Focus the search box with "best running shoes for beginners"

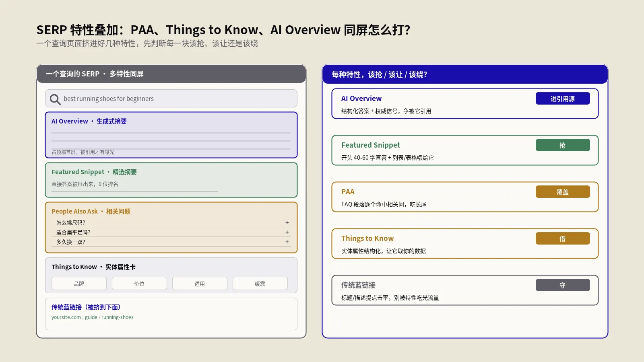171,99
